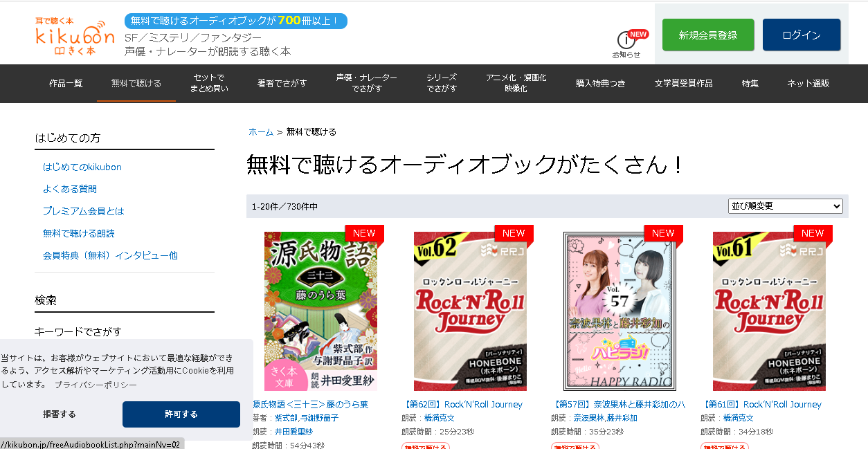Open 著者でさがす in navigation
The height and width of the screenshot is (449, 868).
click(282, 84)
